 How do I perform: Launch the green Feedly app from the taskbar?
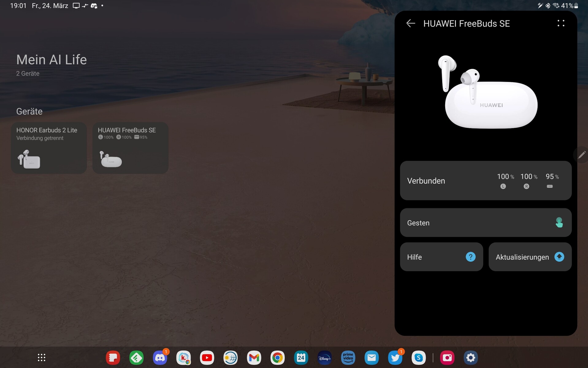click(136, 358)
